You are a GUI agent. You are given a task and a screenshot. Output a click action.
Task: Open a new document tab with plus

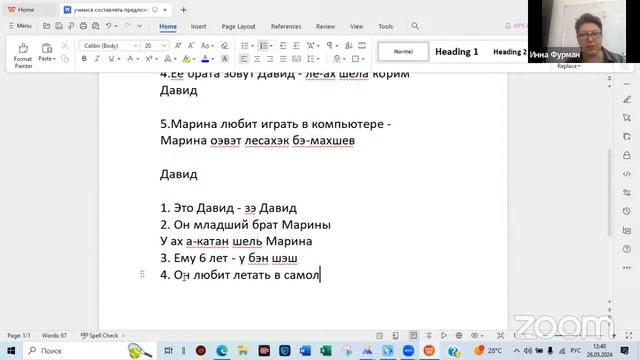pos(183,10)
